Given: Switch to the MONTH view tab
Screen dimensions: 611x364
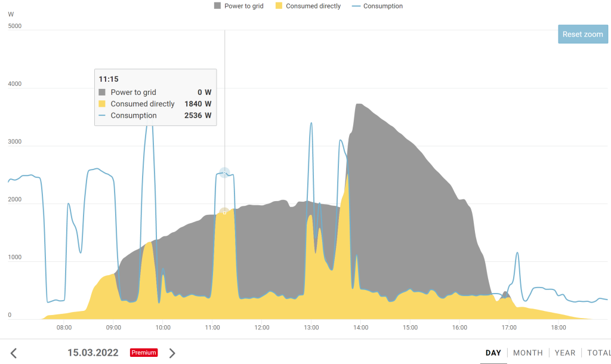Looking at the screenshot, I should 528,353.
